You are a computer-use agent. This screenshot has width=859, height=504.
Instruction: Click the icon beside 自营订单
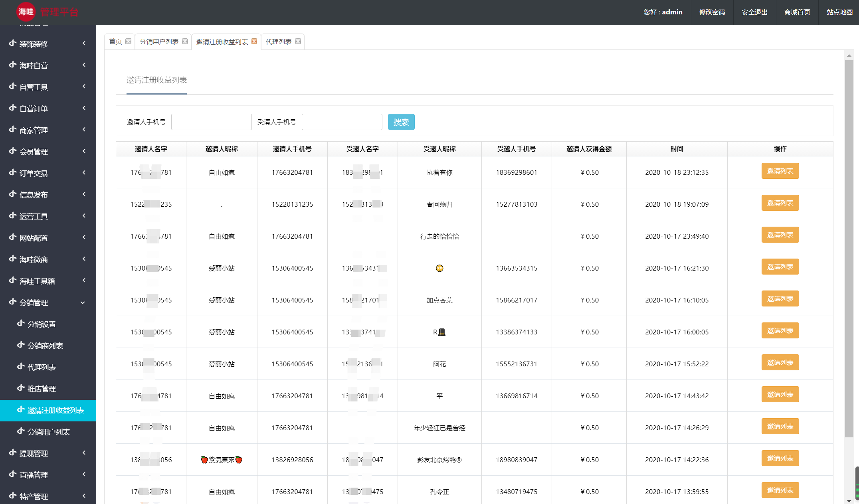tap(13, 108)
